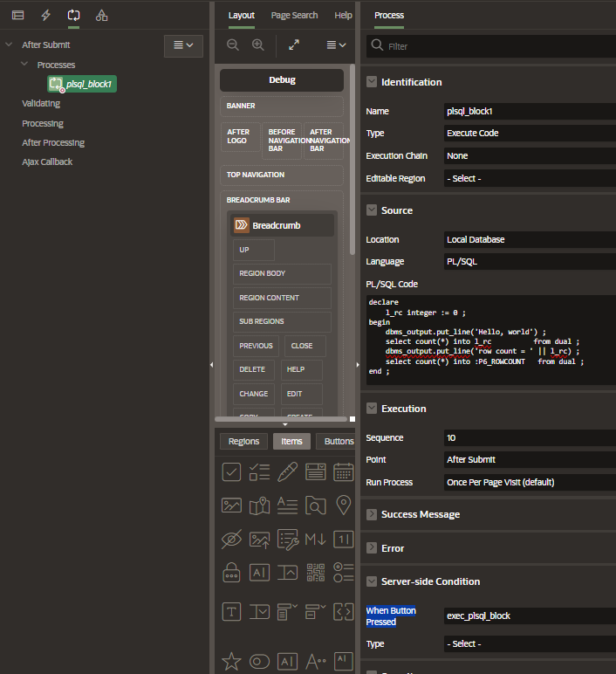Open the process tree options menu dropdown
This screenshot has height=674, width=616.
click(183, 45)
